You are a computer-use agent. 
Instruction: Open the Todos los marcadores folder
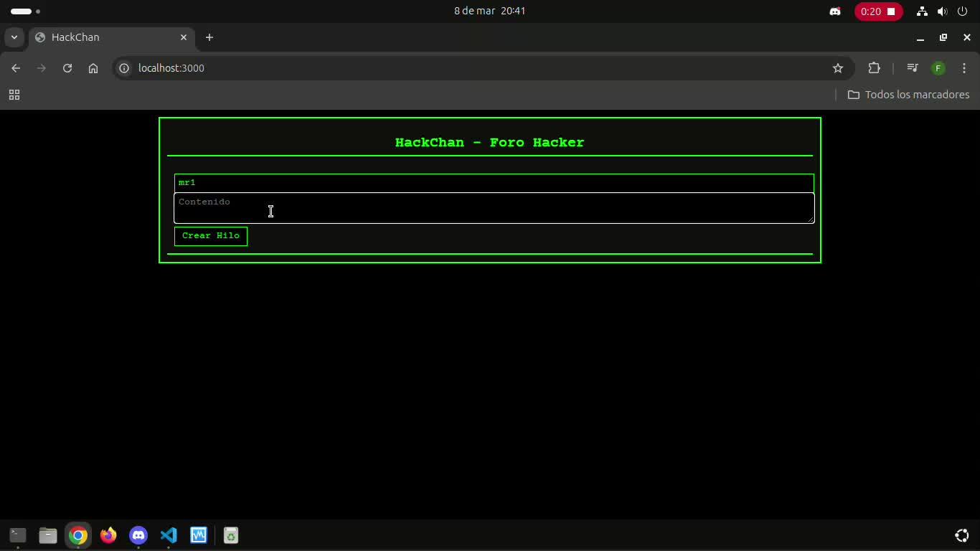tap(908, 95)
